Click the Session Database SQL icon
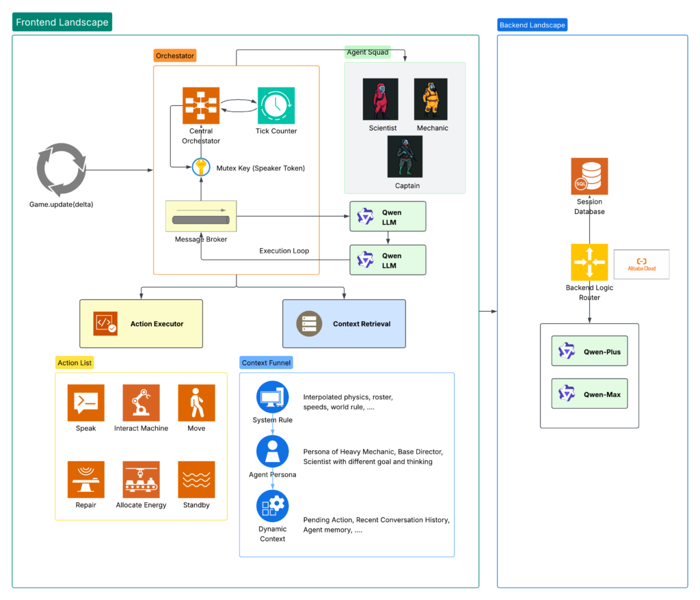This screenshot has width=700, height=600. [589, 176]
